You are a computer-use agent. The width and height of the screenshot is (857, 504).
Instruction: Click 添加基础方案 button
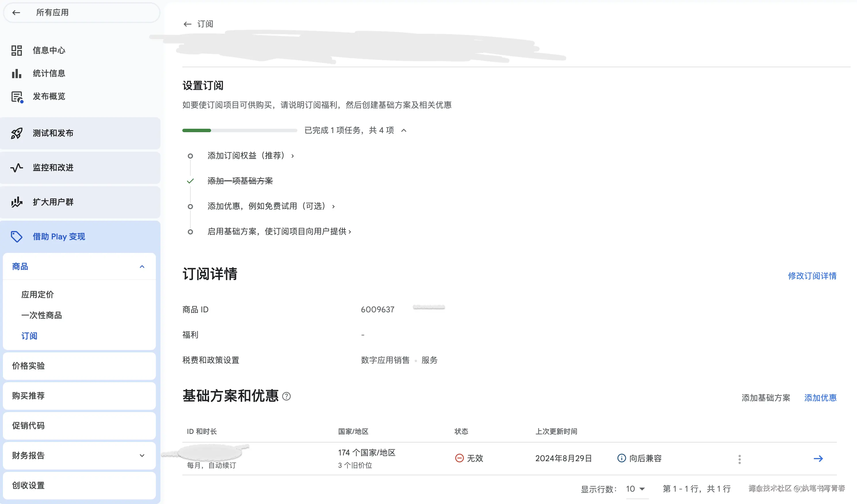tap(766, 398)
